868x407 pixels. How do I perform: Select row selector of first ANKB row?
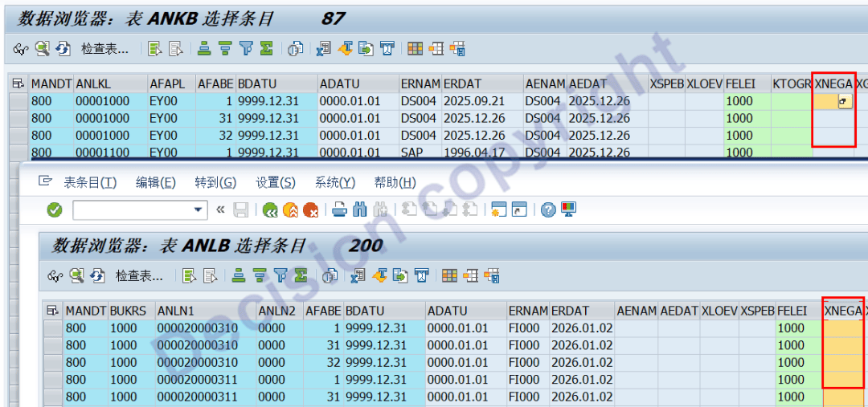pos(19,101)
